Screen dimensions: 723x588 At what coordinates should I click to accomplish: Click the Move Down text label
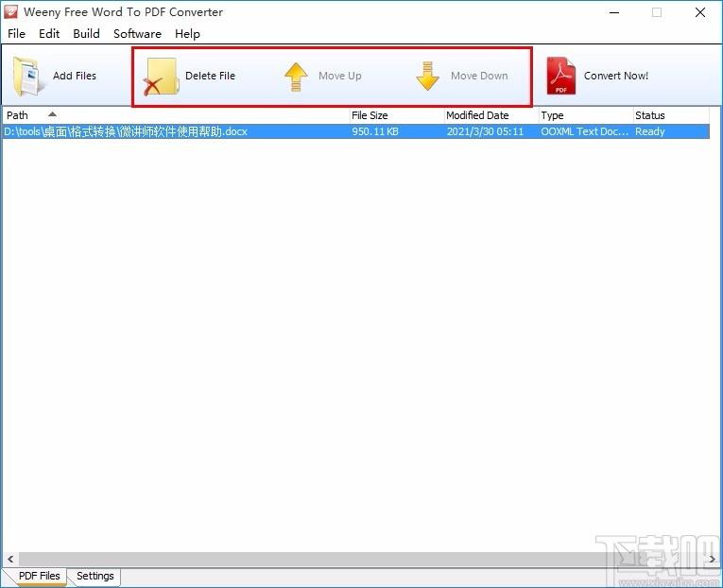[x=479, y=76]
